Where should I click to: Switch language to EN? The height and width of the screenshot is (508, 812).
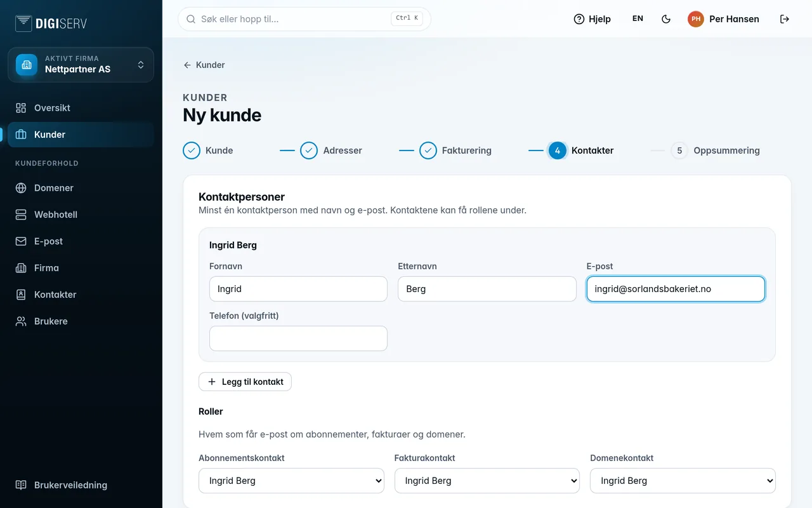coord(638,19)
